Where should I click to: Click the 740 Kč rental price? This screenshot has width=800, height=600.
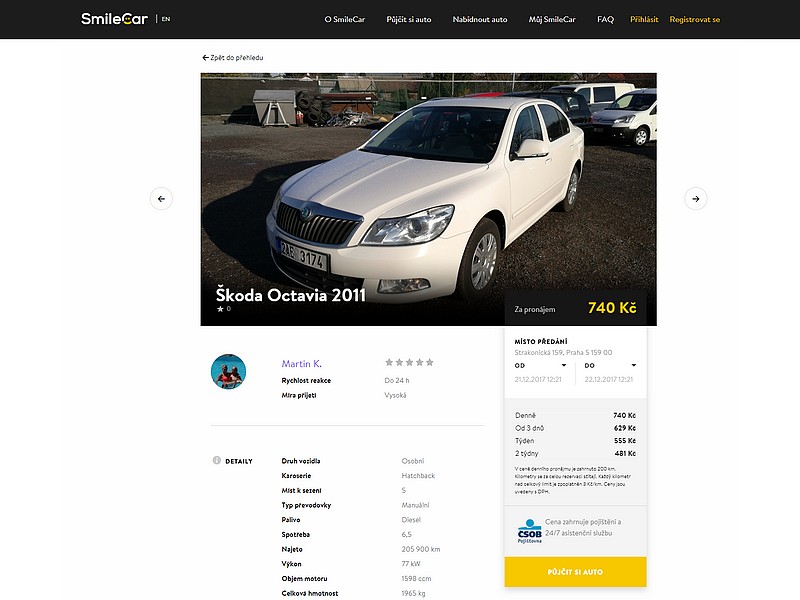point(612,308)
